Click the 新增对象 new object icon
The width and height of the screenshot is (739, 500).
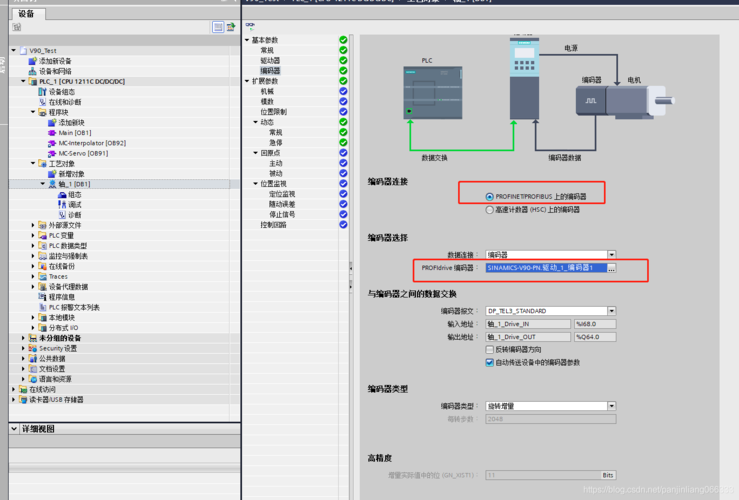52,174
